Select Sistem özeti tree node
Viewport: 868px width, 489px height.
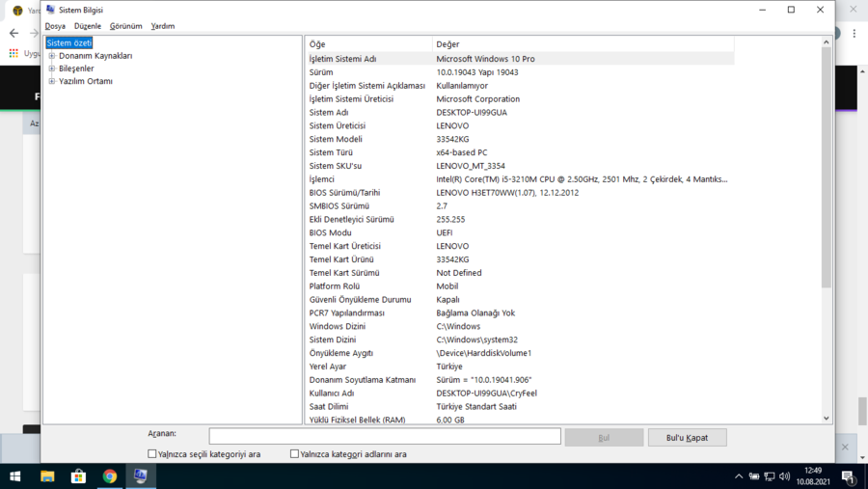coord(69,42)
